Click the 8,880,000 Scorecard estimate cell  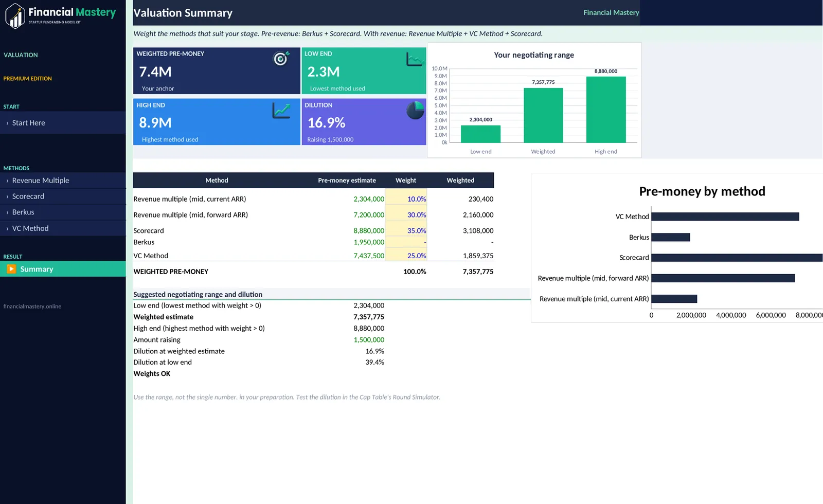pyautogui.click(x=369, y=231)
